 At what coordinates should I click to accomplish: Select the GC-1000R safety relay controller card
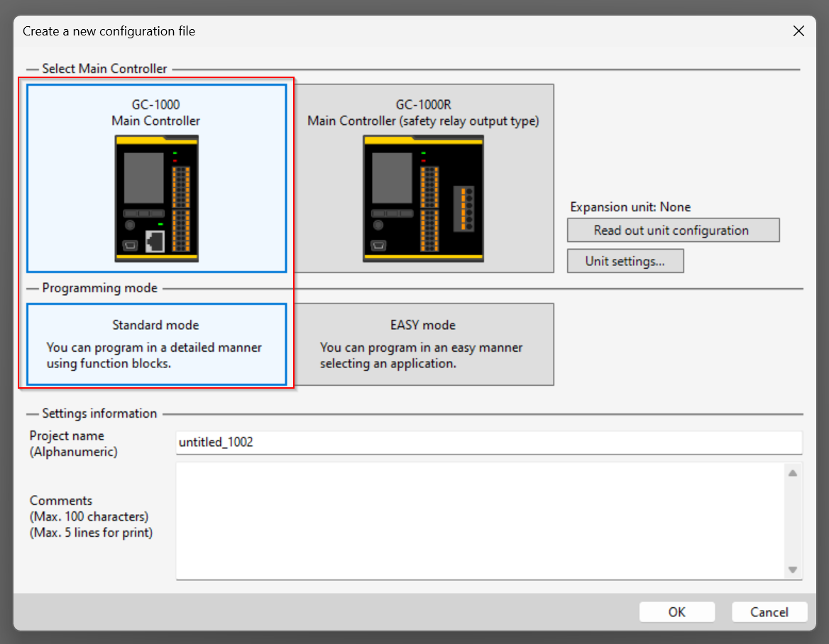click(x=424, y=179)
